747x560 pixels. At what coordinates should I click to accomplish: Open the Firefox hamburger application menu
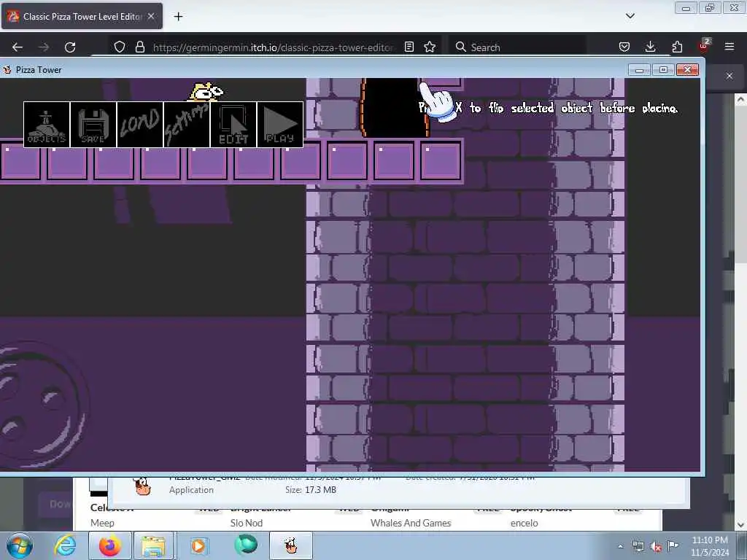729,47
